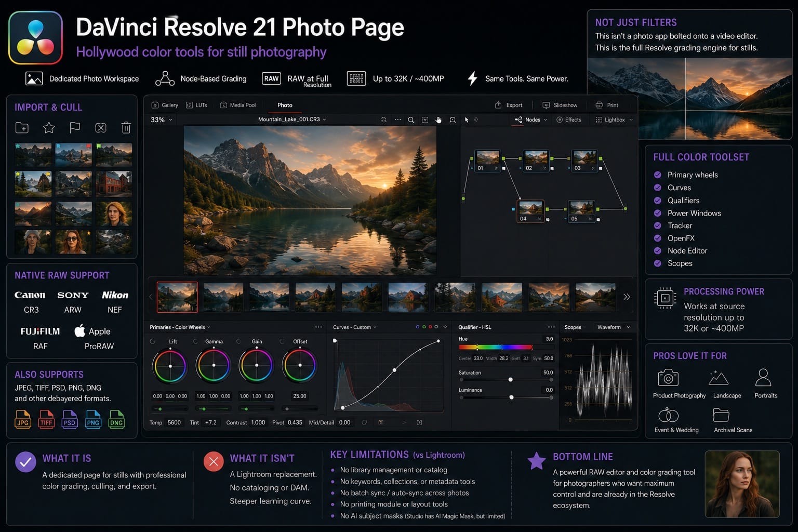Toggle the Effects panel

pyautogui.click(x=569, y=120)
